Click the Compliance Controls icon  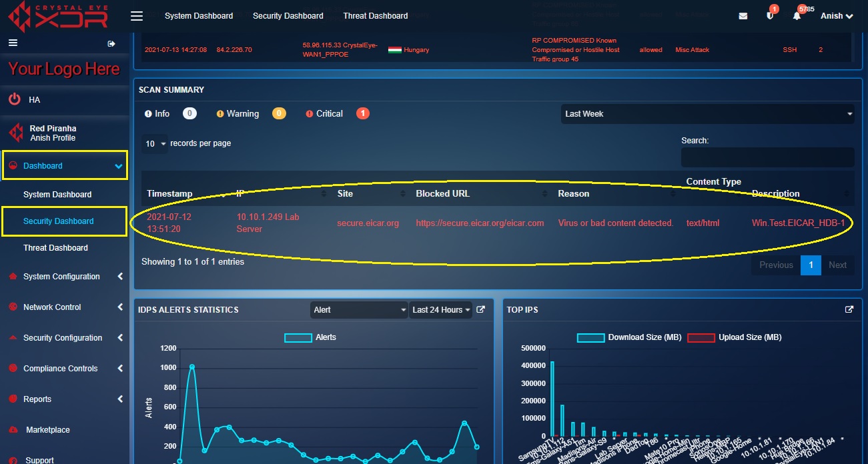coord(13,368)
